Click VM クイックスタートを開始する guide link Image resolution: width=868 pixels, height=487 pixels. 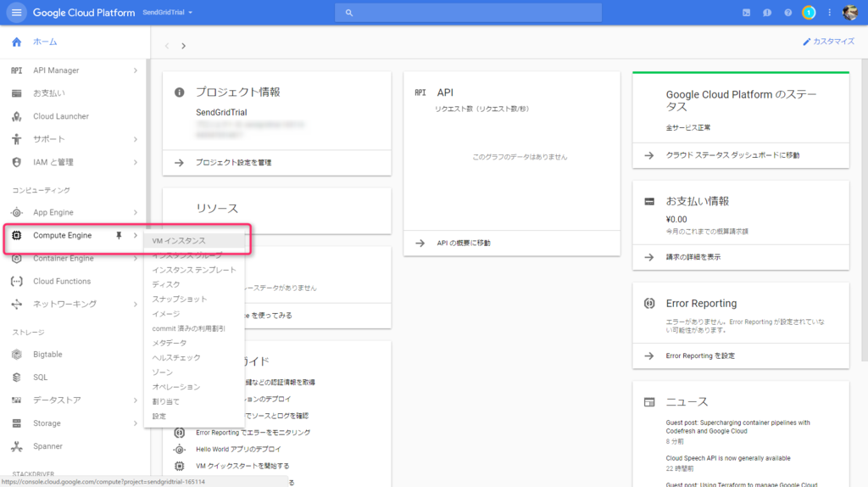(242, 466)
